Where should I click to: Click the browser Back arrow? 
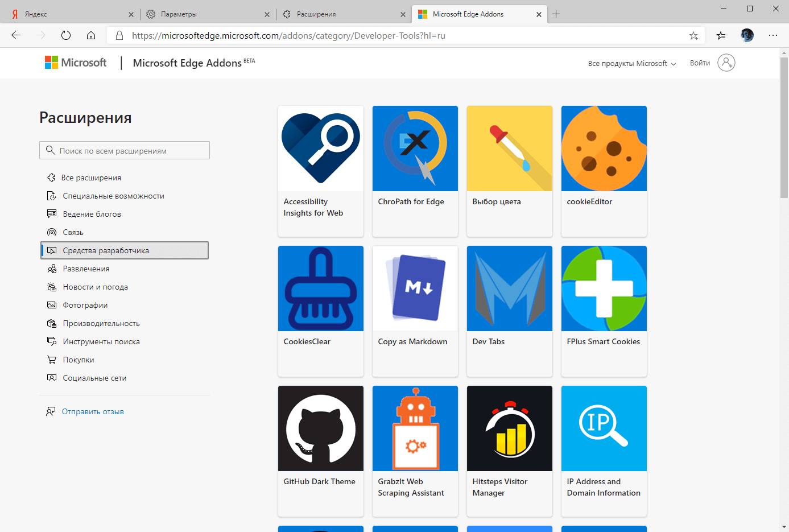pos(16,35)
